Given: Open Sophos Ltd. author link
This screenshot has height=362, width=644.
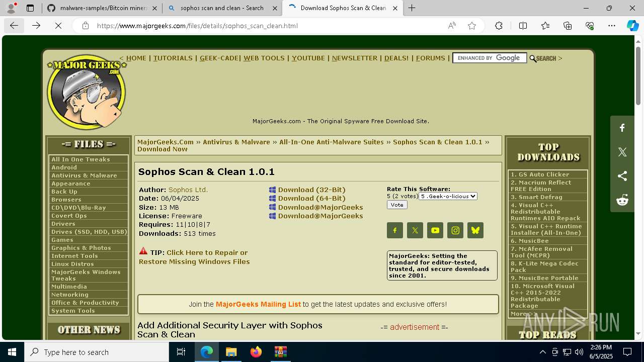Looking at the screenshot, I should tap(188, 190).
